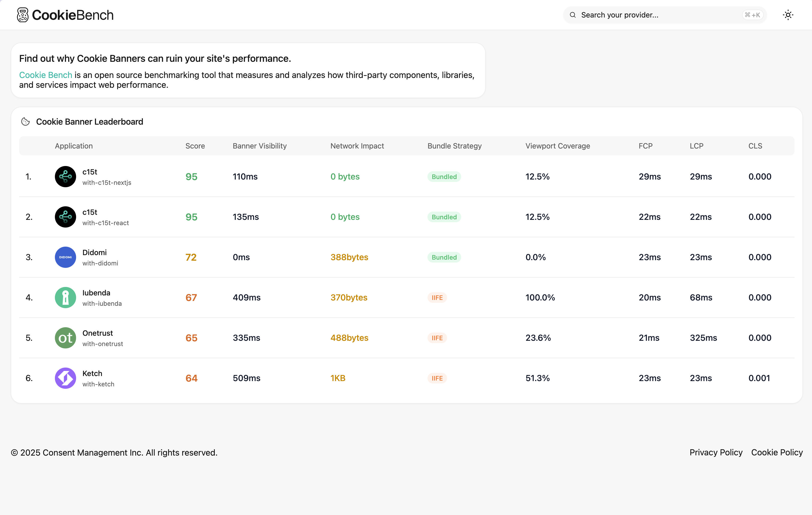The width and height of the screenshot is (812, 515).
Task: Click score 67 in Iubenda row
Action: pyautogui.click(x=191, y=298)
